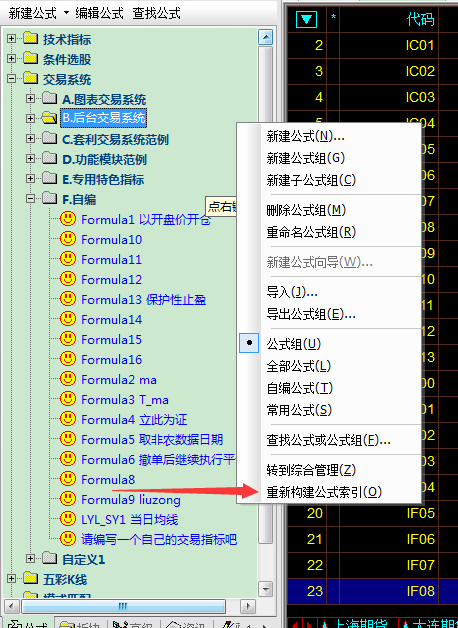Click the folder icon of 五彩K线
Image resolution: width=458 pixels, height=628 pixels.
[30, 579]
